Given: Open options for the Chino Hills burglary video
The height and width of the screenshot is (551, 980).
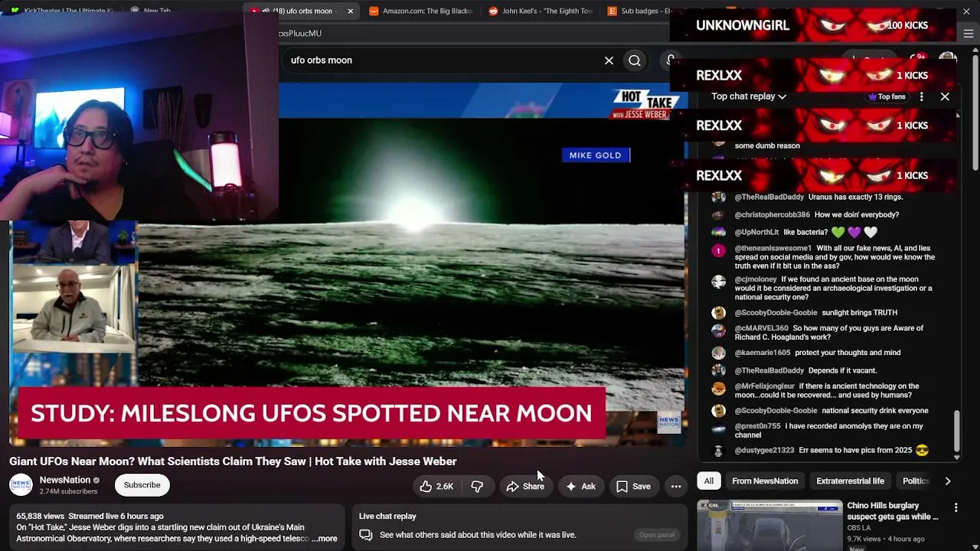Looking at the screenshot, I should [x=955, y=507].
